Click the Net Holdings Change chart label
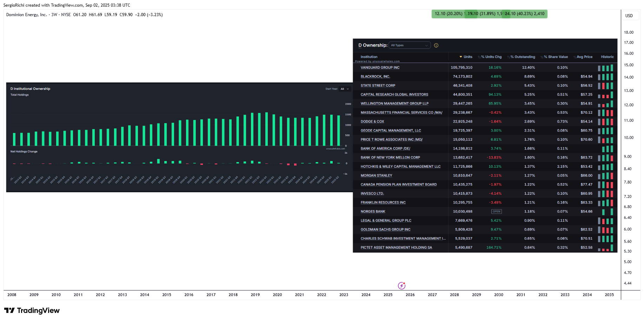This screenshot has width=644, height=321. tap(24, 152)
